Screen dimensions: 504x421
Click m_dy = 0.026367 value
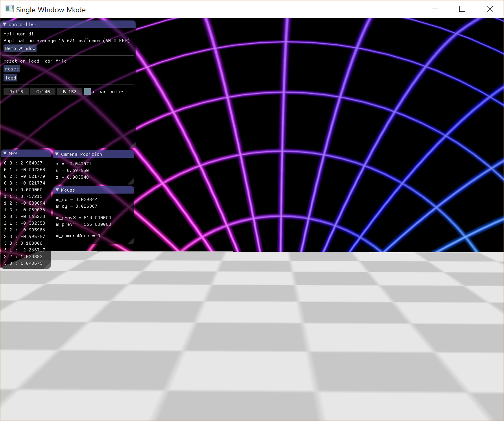pos(77,206)
